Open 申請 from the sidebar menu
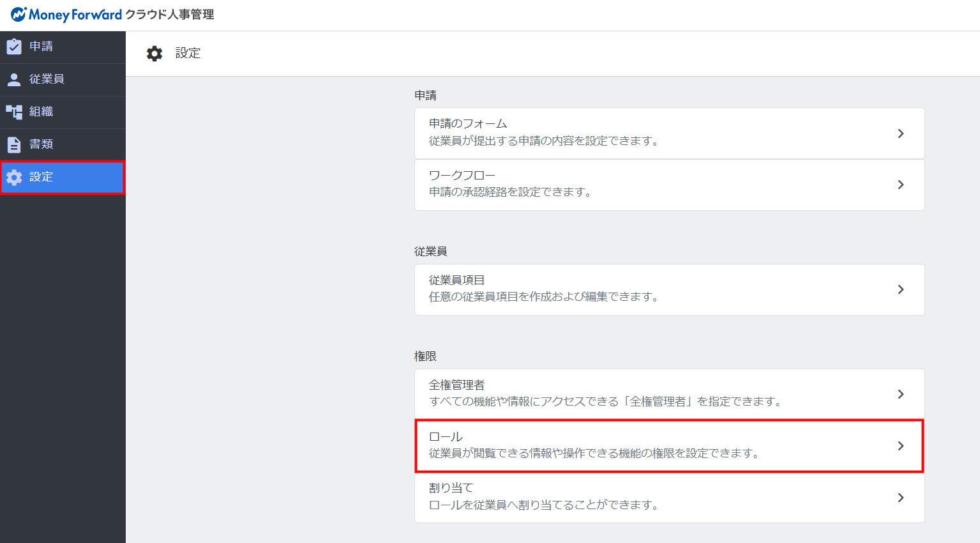The width and height of the screenshot is (980, 543). [63, 47]
